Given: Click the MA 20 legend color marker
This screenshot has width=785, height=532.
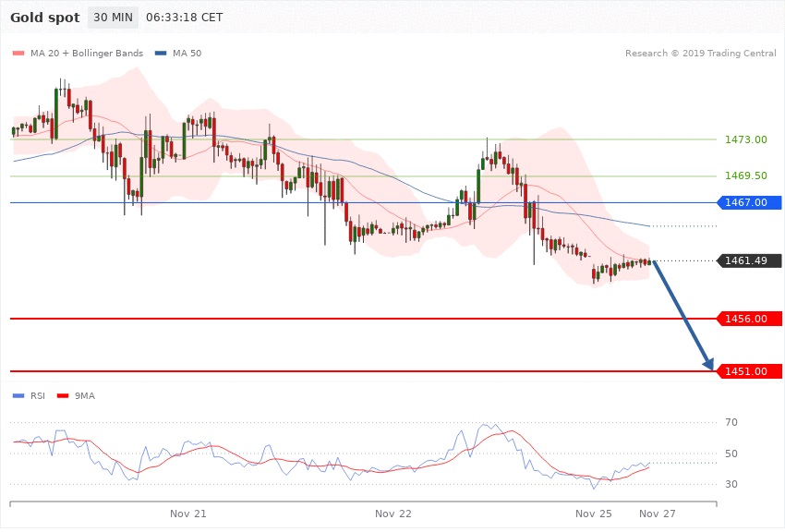Looking at the screenshot, I should pos(18,54).
